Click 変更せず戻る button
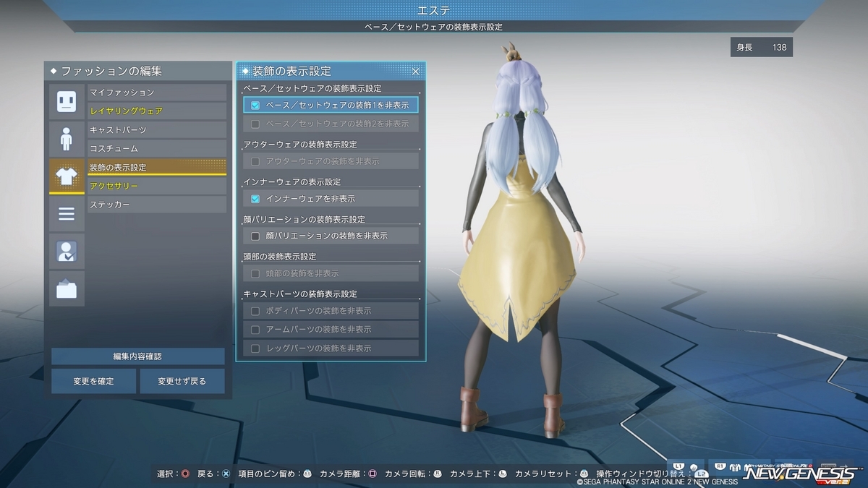Viewport: 868px width, 488px height. click(x=182, y=381)
